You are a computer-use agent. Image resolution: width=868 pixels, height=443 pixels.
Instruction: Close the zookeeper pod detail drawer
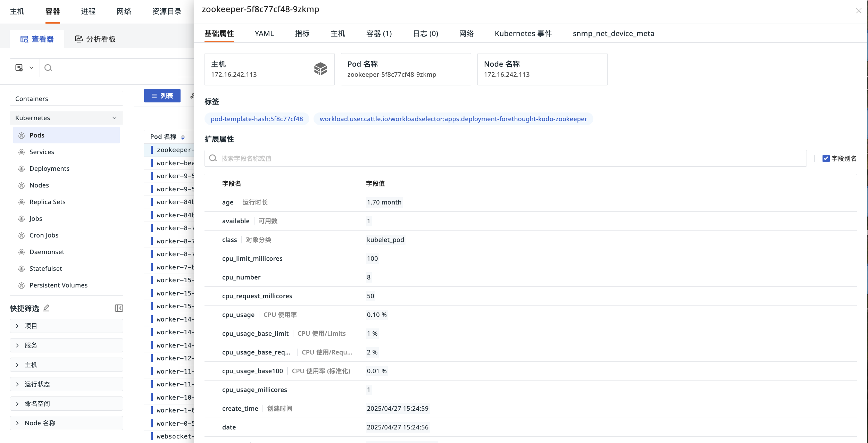tap(859, 11)
